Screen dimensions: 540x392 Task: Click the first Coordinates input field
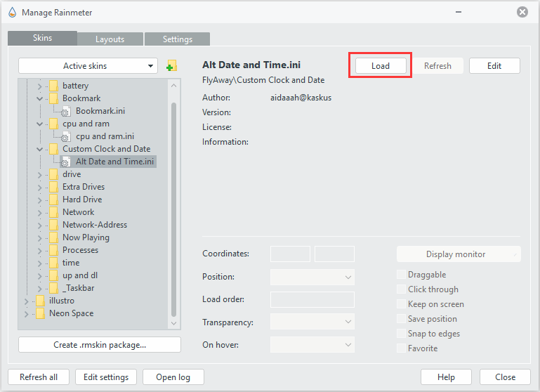click(x=290, y=254)
